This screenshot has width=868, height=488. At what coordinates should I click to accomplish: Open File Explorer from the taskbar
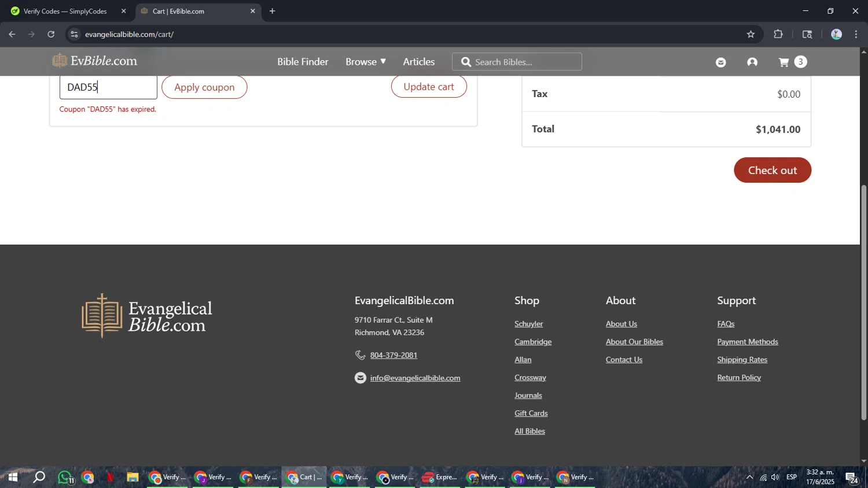click(x=133, y=478)
